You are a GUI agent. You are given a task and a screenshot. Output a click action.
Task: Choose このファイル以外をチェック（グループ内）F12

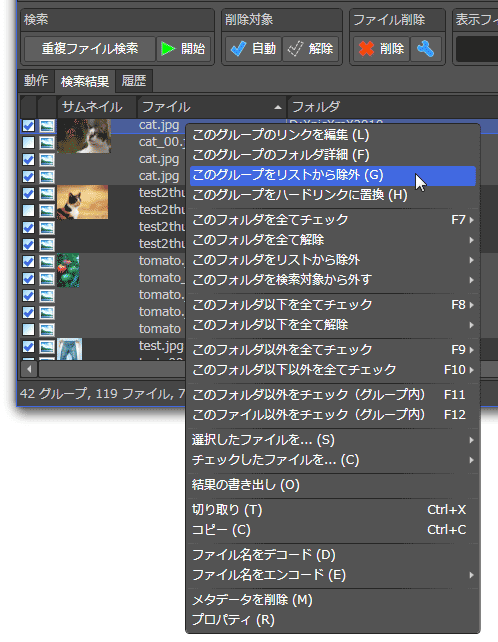coord(333,415)
